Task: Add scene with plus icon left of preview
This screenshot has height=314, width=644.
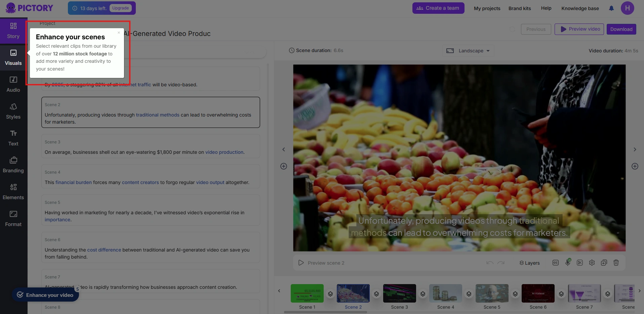Action: pos(284,166)
